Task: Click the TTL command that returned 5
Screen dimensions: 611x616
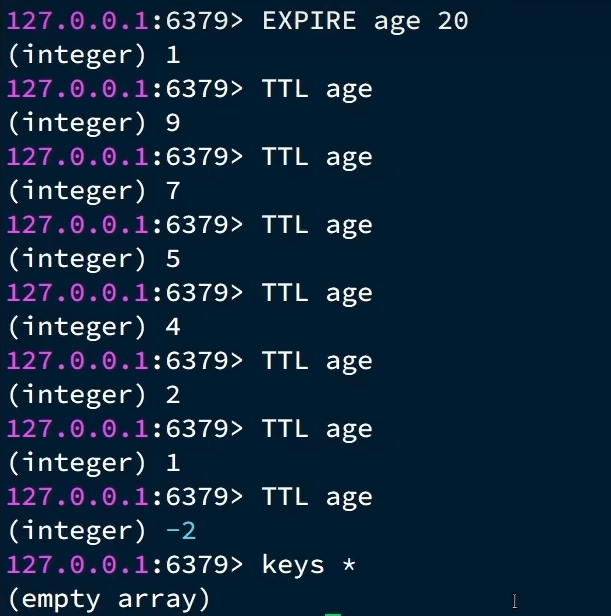Action: coord(317,226)
